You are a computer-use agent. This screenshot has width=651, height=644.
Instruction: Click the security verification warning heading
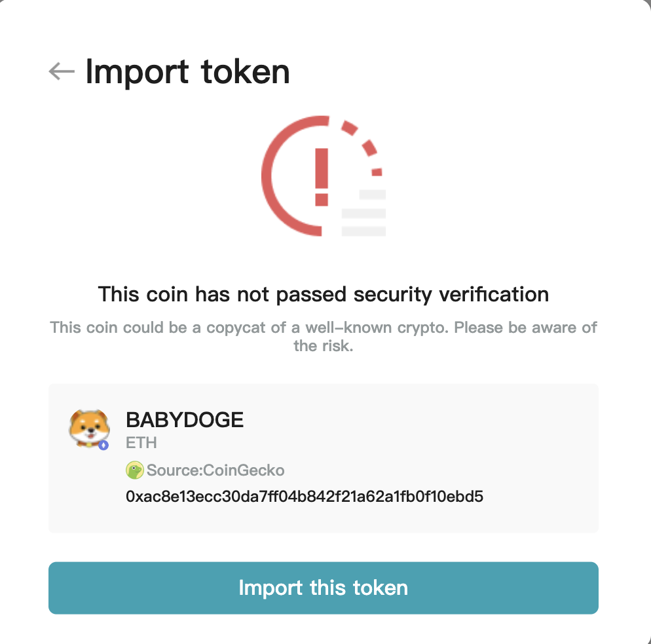[x=324, y=294]
